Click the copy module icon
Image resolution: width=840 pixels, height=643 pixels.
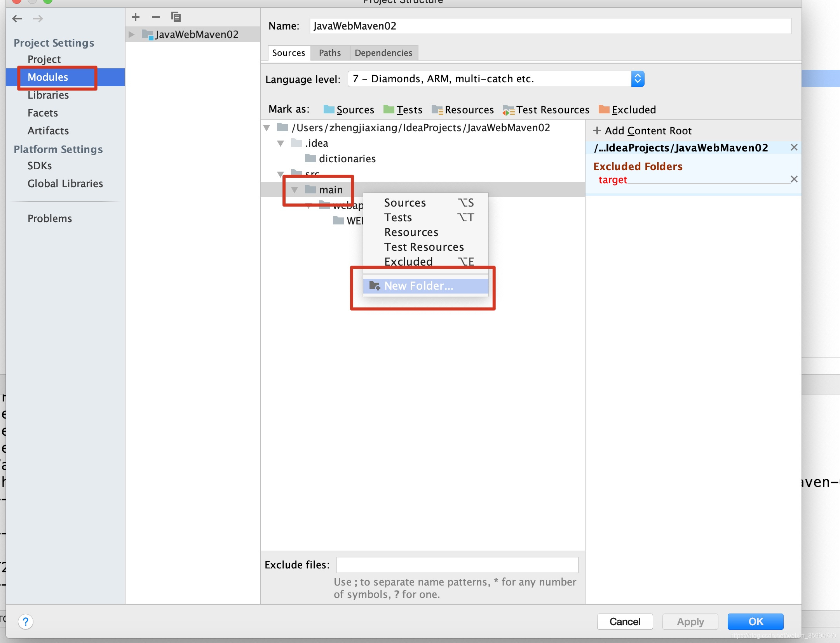(176, 17)
